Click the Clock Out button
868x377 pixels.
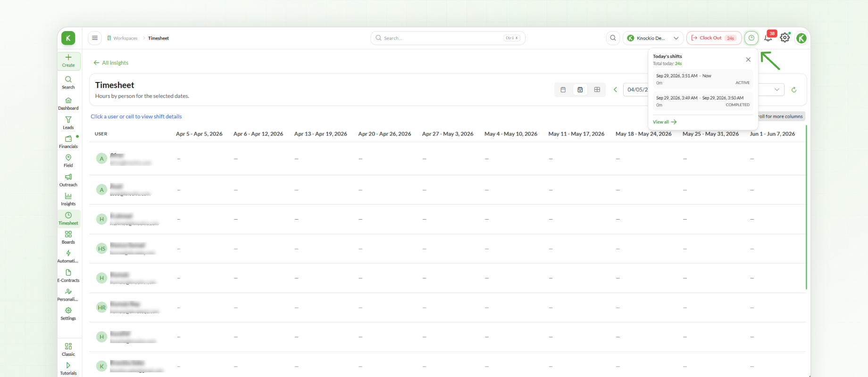point(714,38)
